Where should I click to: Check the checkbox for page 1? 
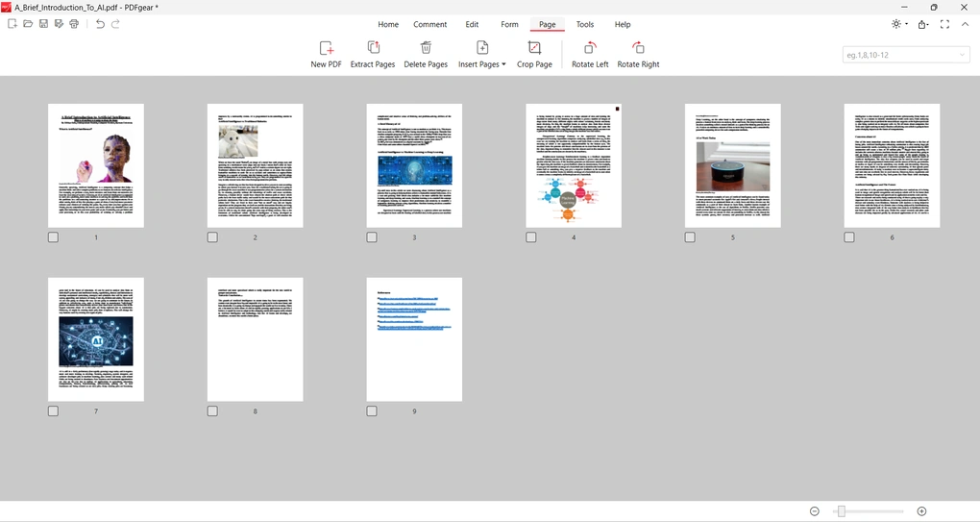[x=53, y=237]
